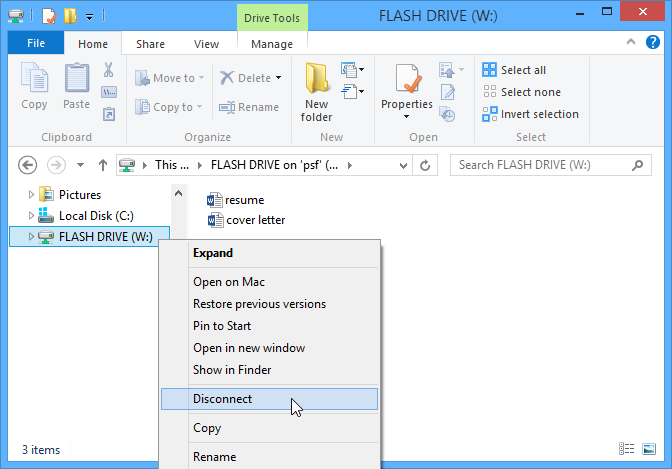Select the cover letter Word document
This screenshot has height=469, width=672.
pyautogui.click(x=246, y=220)
